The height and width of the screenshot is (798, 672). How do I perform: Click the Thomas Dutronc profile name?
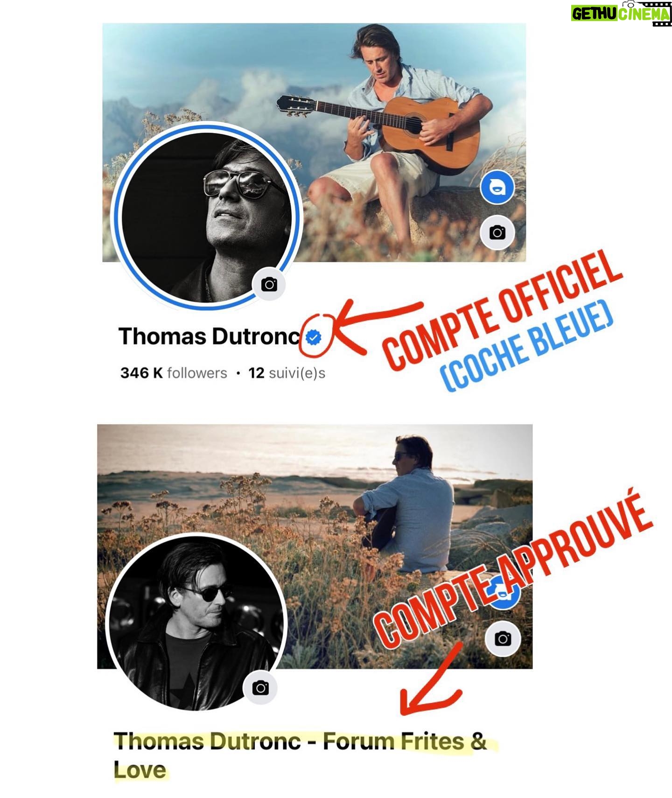[x=209, y=336]
